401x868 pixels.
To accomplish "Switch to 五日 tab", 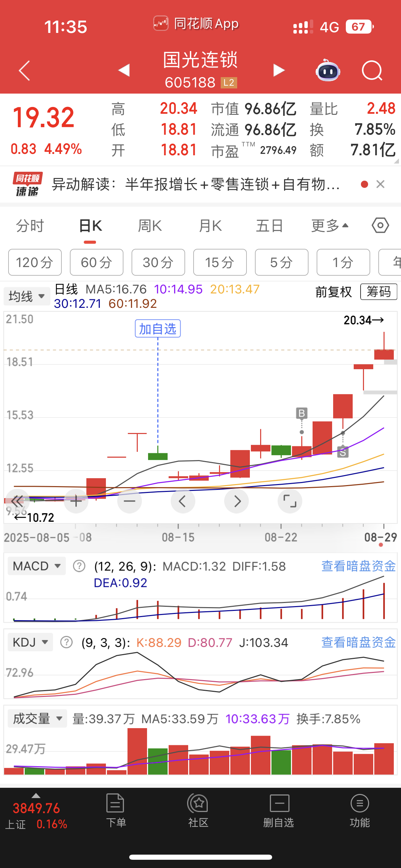I will pyautogui.click(x=269, y=226).
